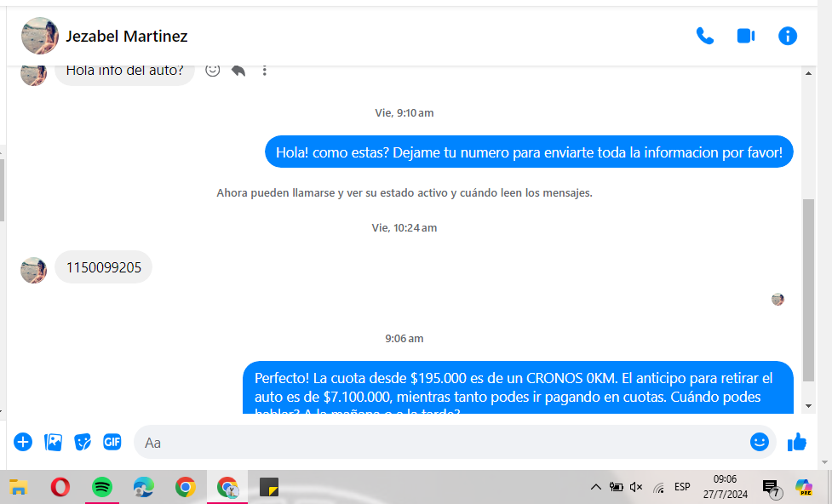
Task: Choose a sticker from the sticker icon
Action: (83, 442)
